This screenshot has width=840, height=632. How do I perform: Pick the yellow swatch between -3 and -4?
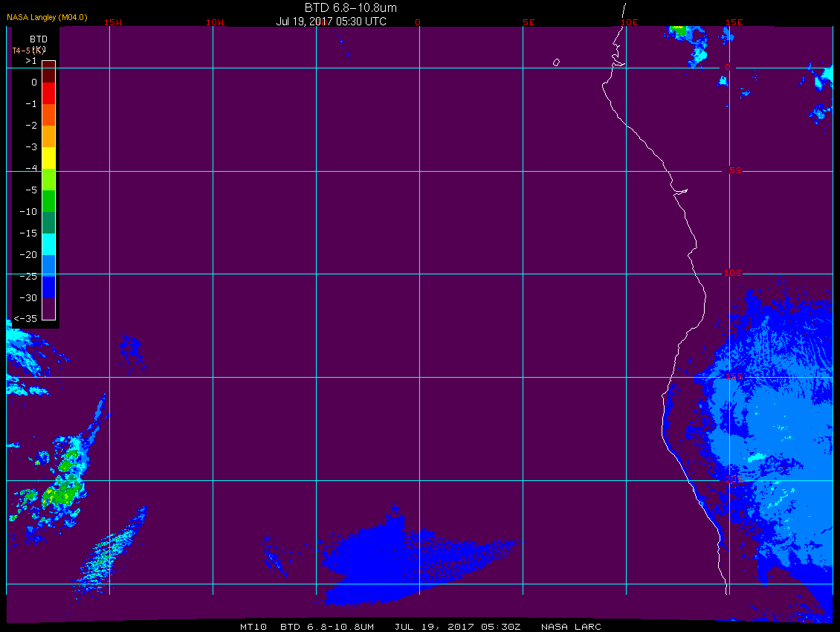click(49, 158)
